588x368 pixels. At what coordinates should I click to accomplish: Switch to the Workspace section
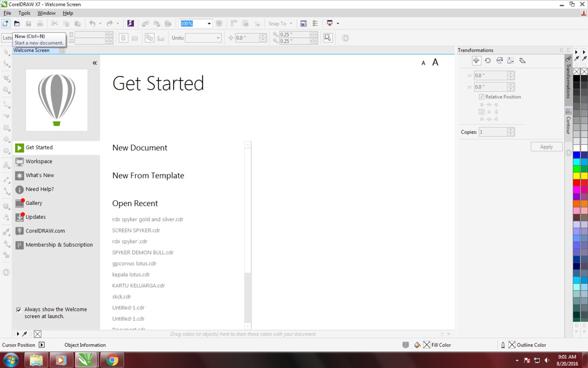[39, 161]
